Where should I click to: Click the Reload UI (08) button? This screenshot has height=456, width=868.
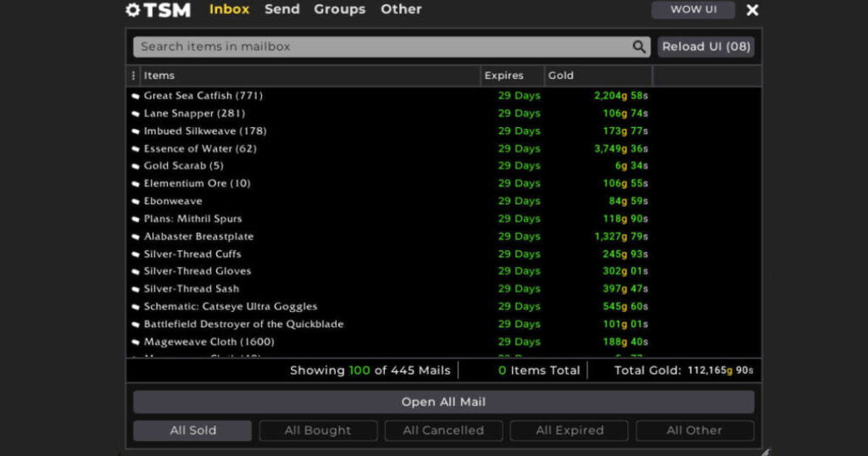(705, 47)
